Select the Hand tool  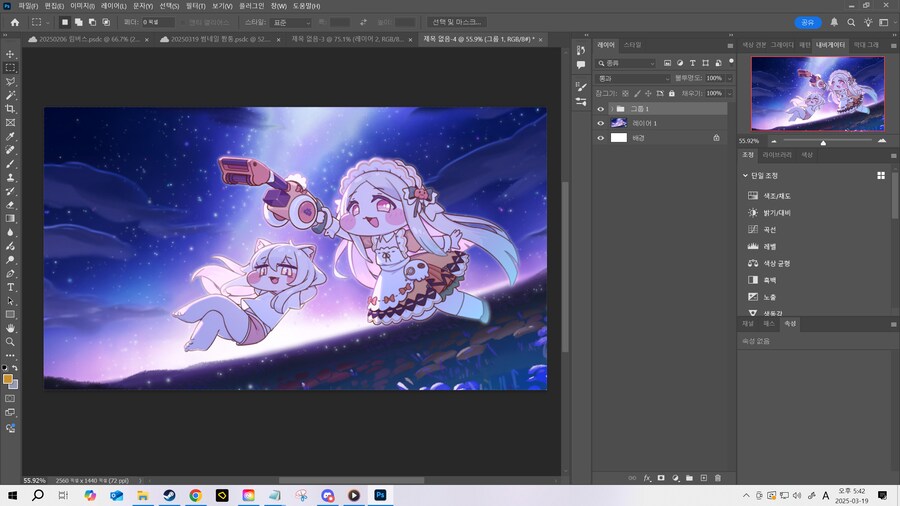pyautogui.click(x=10, y=328)
